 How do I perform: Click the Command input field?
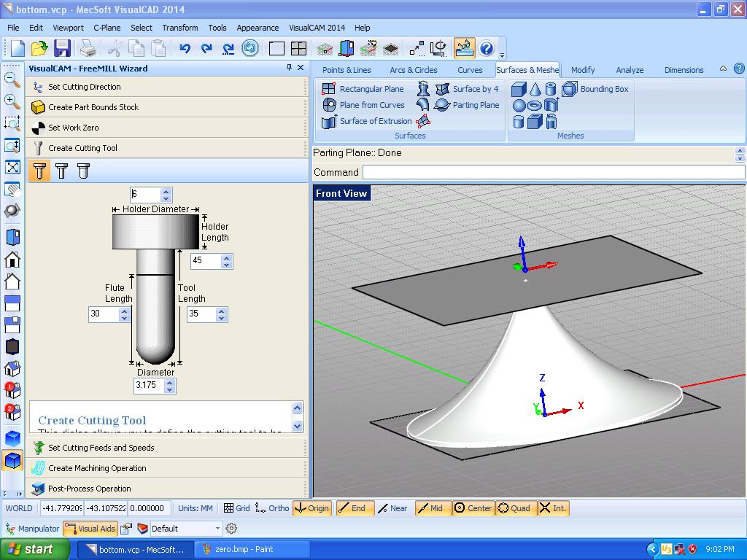[x=553, y=172]
